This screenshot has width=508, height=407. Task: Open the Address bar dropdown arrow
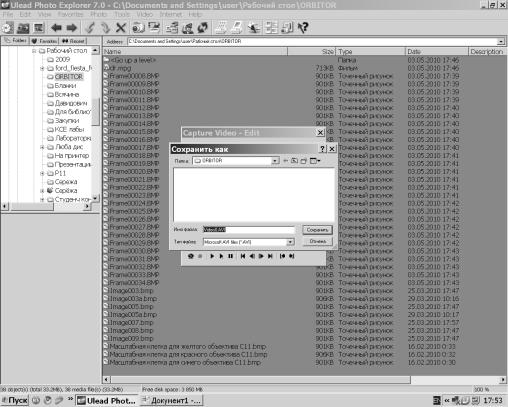pyautogui.click(x=501, y=41)
